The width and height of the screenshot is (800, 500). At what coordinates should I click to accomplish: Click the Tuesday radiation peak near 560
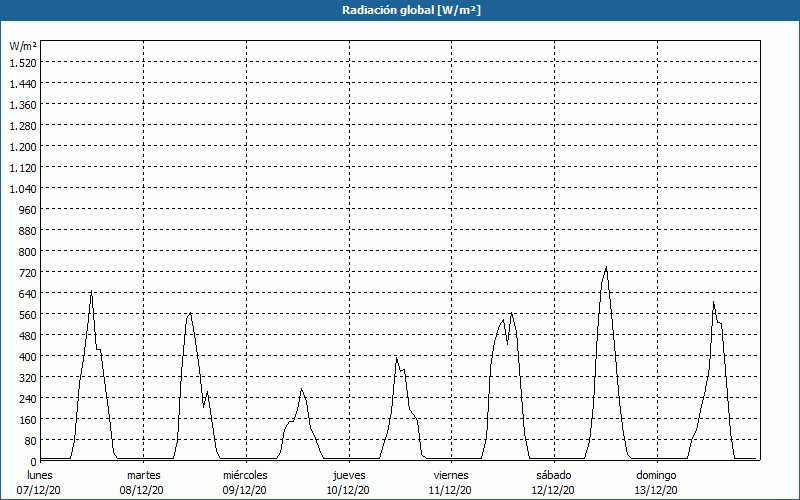click(190, 313)
